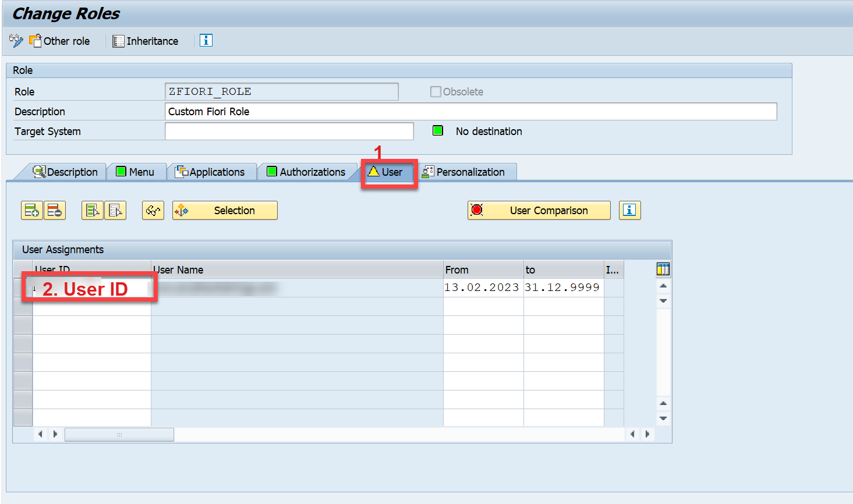
Task: Open the Menu tab
Action: pos(137,171)
